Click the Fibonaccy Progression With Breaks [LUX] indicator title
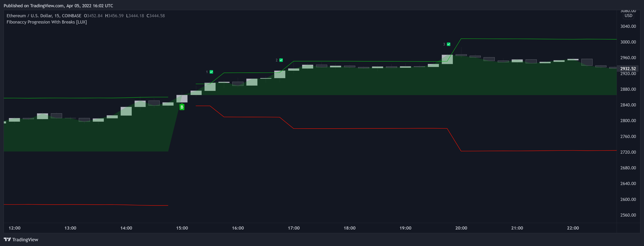 coord(47,22)
